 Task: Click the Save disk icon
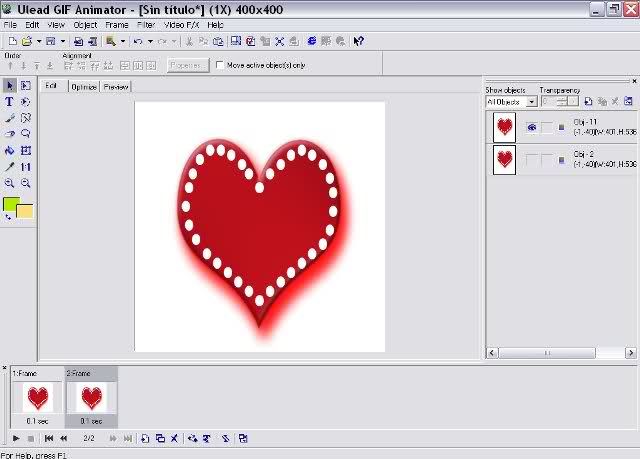point(51,41)
